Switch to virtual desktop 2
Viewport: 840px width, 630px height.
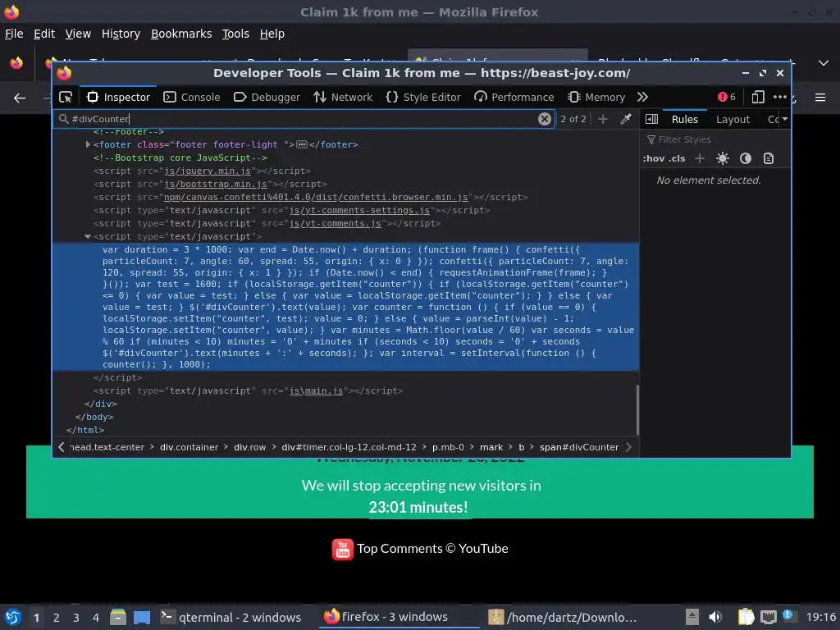pyautogui.click(x=57, y=618)
